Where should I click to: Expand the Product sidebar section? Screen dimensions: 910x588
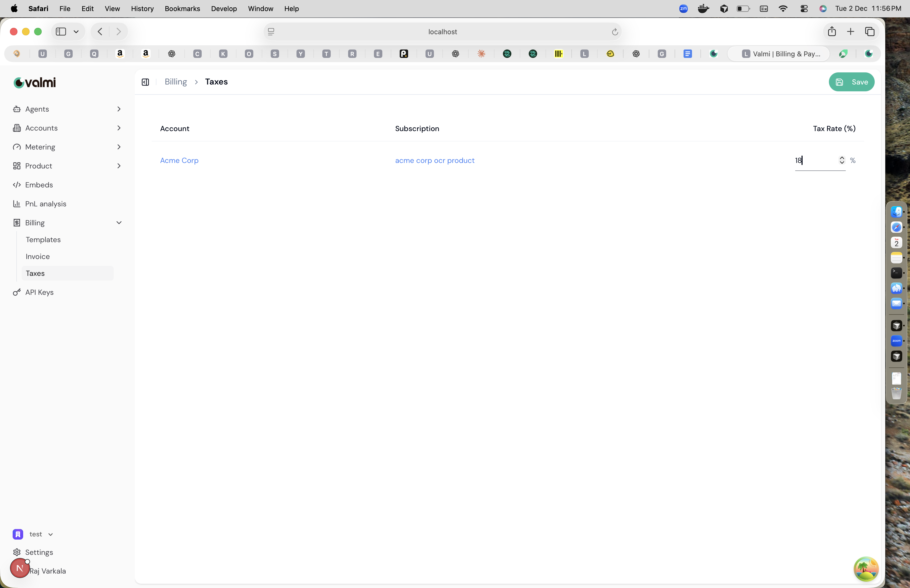[119, 166]
